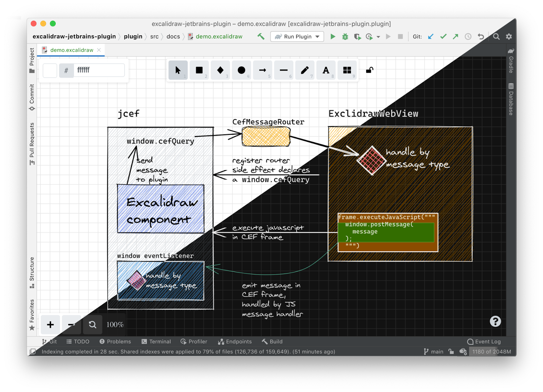Open the shape library grid icon
This screenshot has height=392, width=543.
pyautogui.click(x=347, y=70)
